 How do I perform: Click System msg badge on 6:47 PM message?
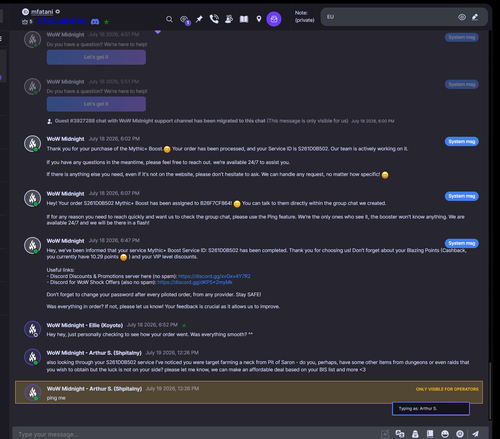[x=462, y=243]
